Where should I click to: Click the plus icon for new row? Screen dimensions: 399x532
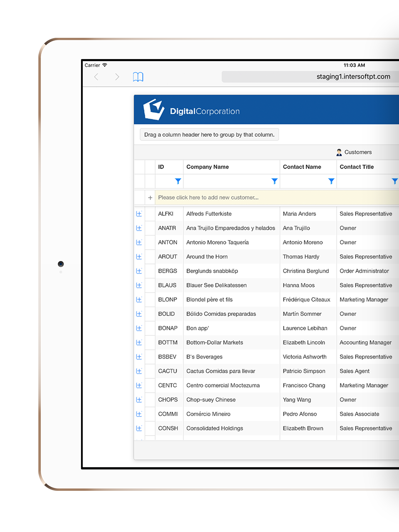click(150, 198)
